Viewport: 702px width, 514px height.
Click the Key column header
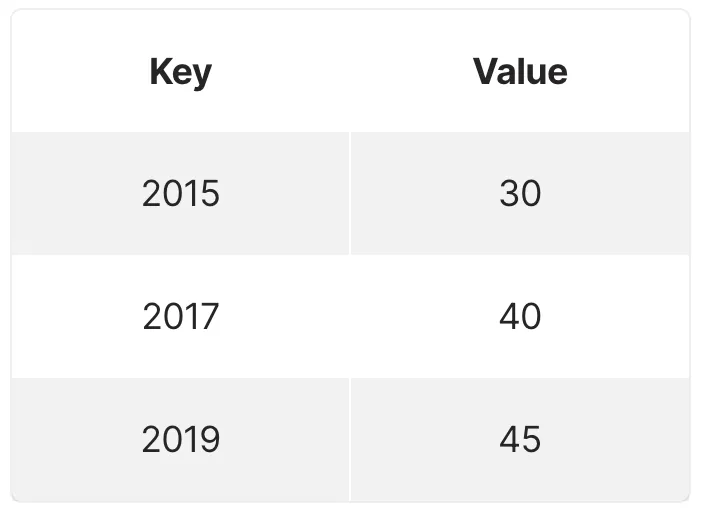tap(180, 72)
